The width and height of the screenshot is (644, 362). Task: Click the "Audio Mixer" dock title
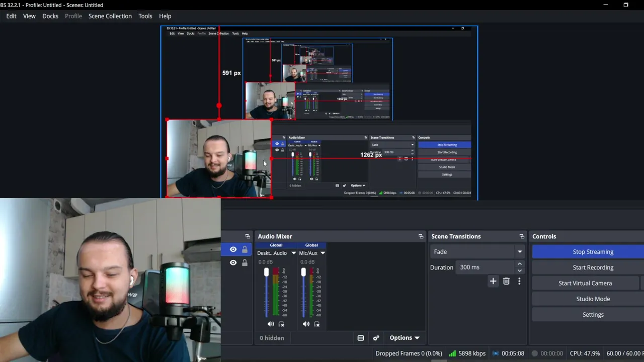(x=275, y=236)
